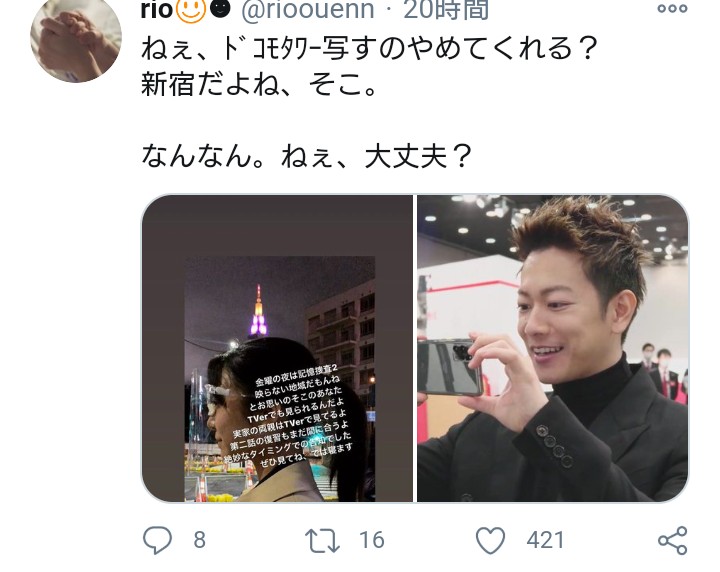720x572 pixels.
Task: Click the smiley emoji beside rio
Action: click(x=191, y=10)
